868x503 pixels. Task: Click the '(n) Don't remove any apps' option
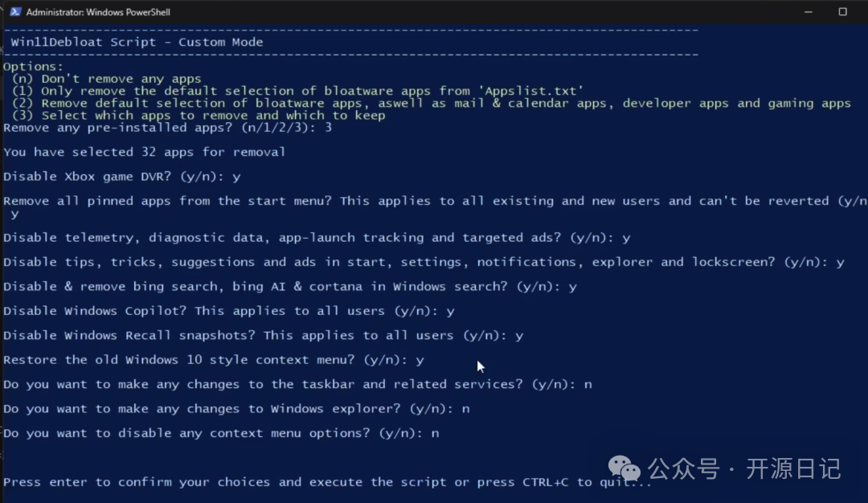pyautogui.click(x=106, y=79)
